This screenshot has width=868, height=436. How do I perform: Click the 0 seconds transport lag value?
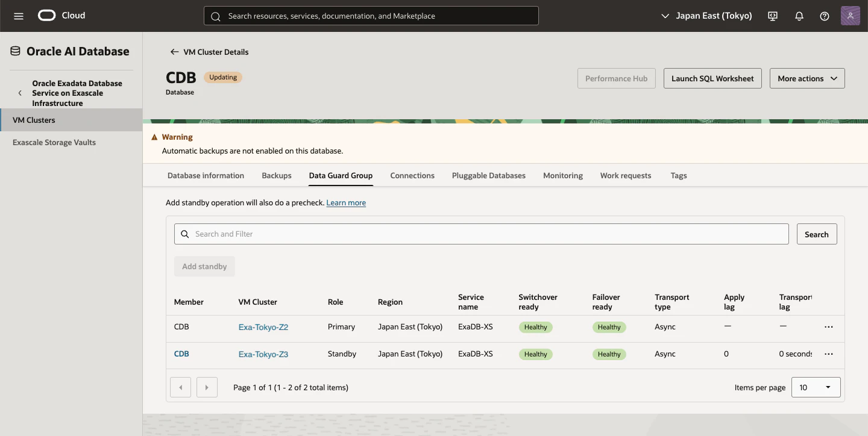[796, 354]
